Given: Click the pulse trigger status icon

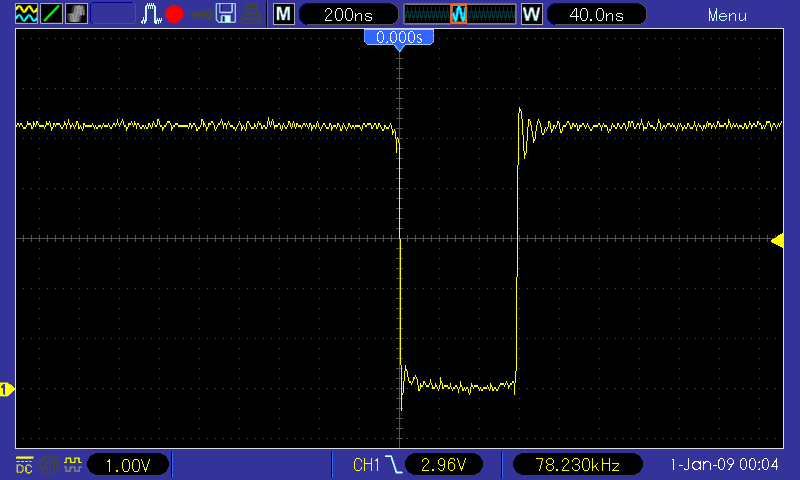Looking at the screenshot, I should pyautogui.click(x=151, y=14).
